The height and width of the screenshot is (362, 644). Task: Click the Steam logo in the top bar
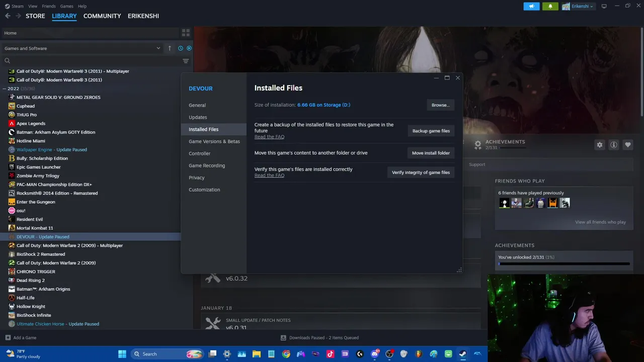[x=7, y=6]
